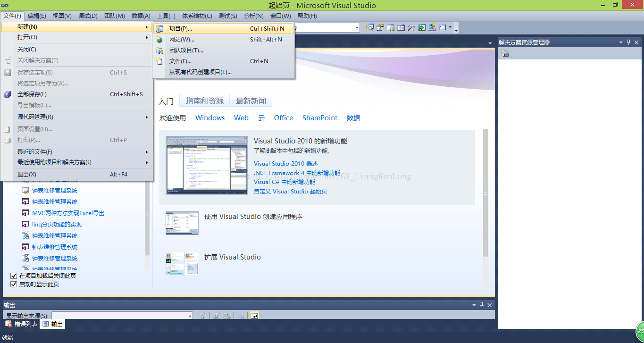Open the 编辑(E) menu
Viewport: 644px width, 343px height.
pos(37,16)
